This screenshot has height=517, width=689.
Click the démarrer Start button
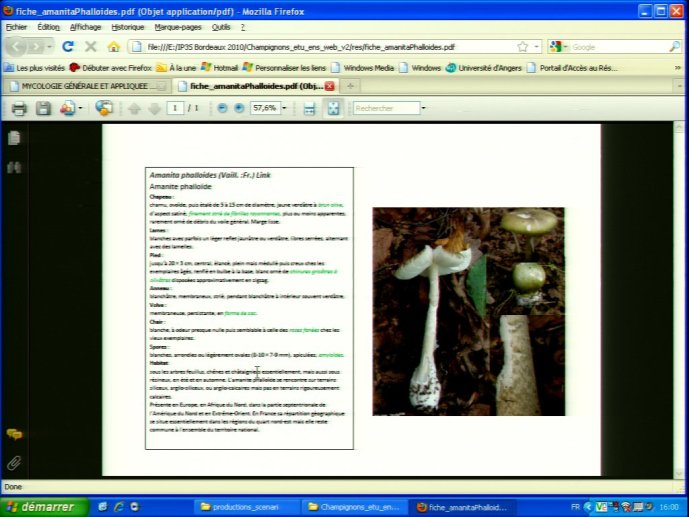(43, 507)
